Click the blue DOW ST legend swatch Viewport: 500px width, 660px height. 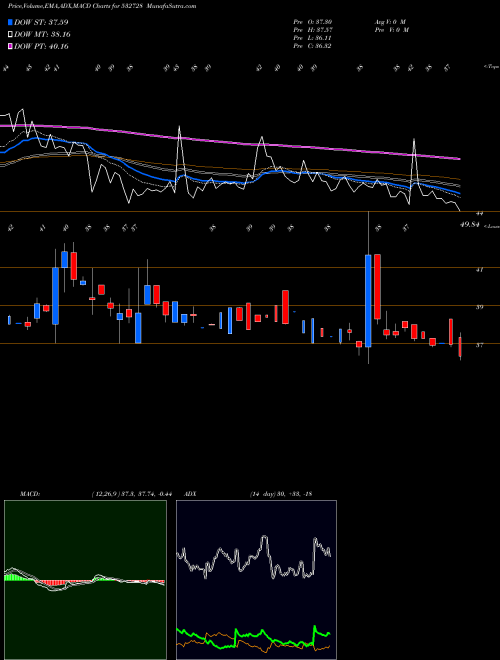click(x=10, y=22)
